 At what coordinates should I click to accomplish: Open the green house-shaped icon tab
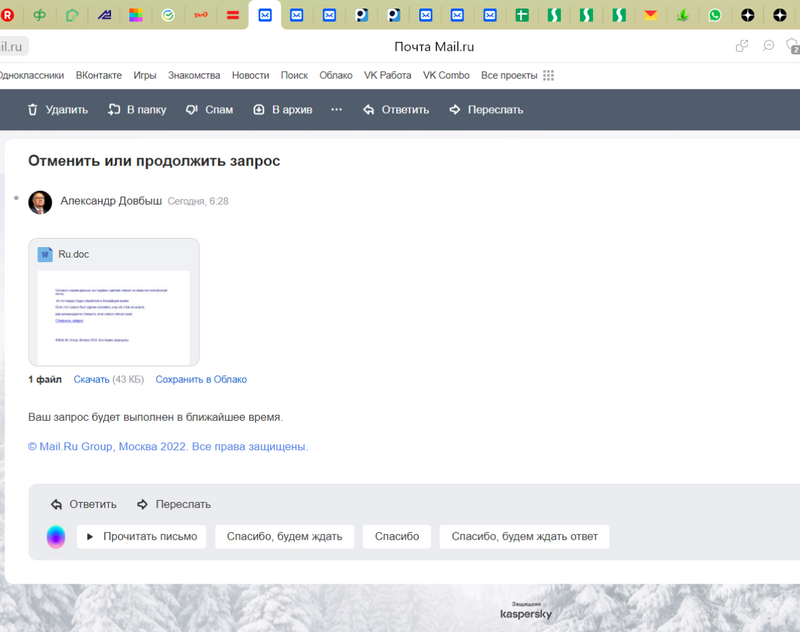[x=72, y=15]
